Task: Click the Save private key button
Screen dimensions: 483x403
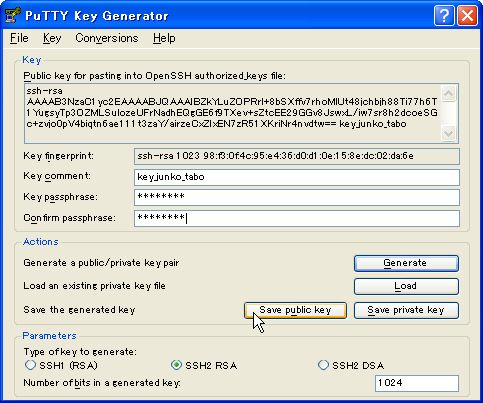Action: [406, 310]
